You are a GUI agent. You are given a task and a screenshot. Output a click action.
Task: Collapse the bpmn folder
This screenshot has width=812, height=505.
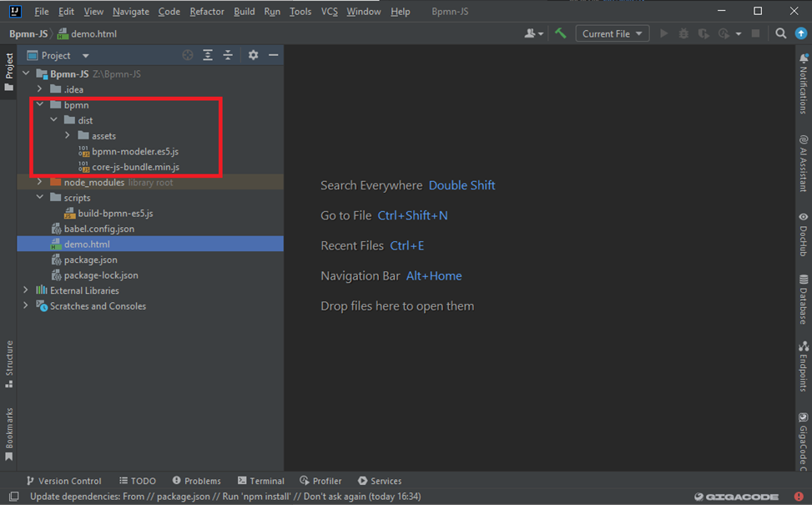point(40,104)
